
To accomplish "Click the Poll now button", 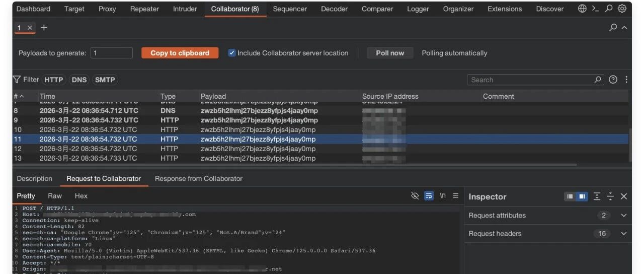I will point(390,53).
